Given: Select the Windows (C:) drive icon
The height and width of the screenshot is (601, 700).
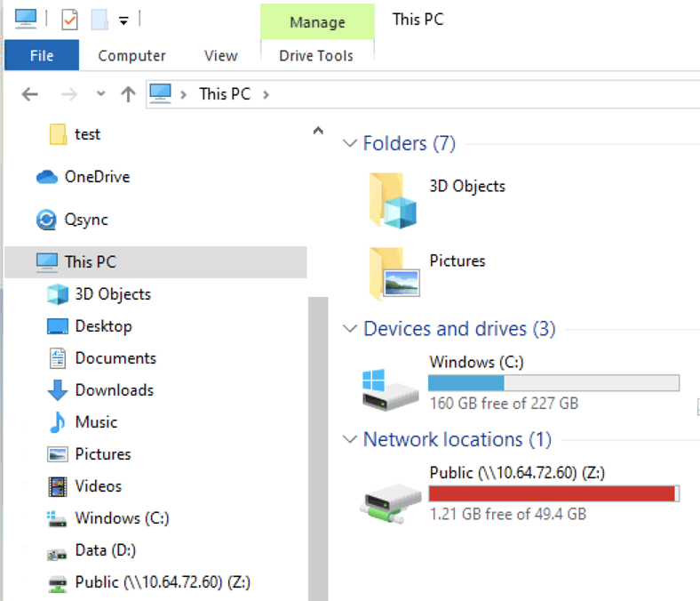Looking at the screenshot, I should [x=390, y=390].
